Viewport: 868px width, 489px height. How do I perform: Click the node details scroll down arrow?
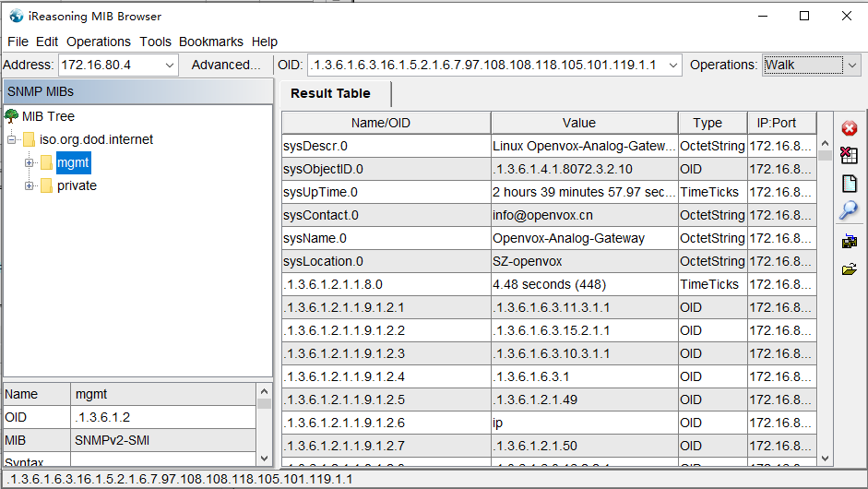point(264,458)
